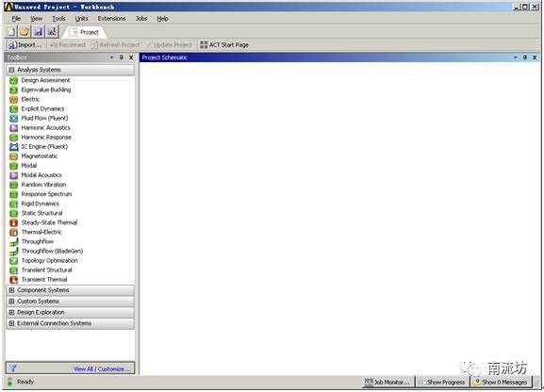This screenshot has height=392, width=544.
Task: Open the Toolbox panel dropdown arrow
Action: pos(111,57)
